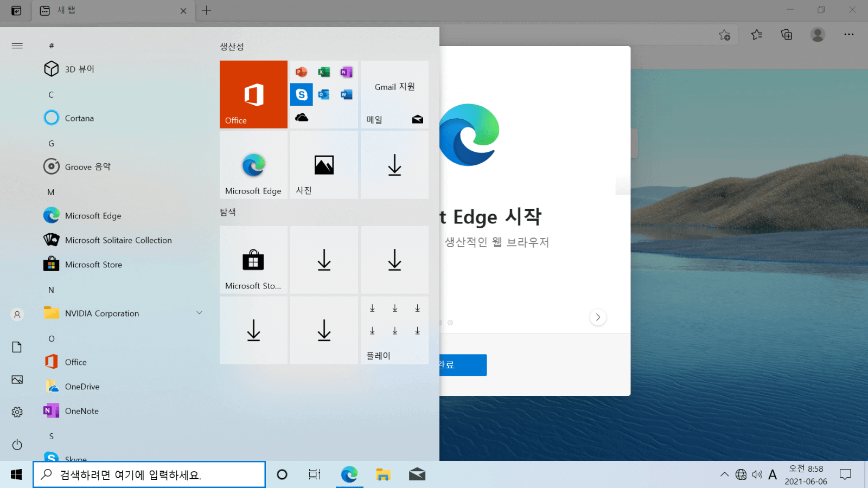
Task: Jump to letter N section header
Action: [x=51, y=290]
